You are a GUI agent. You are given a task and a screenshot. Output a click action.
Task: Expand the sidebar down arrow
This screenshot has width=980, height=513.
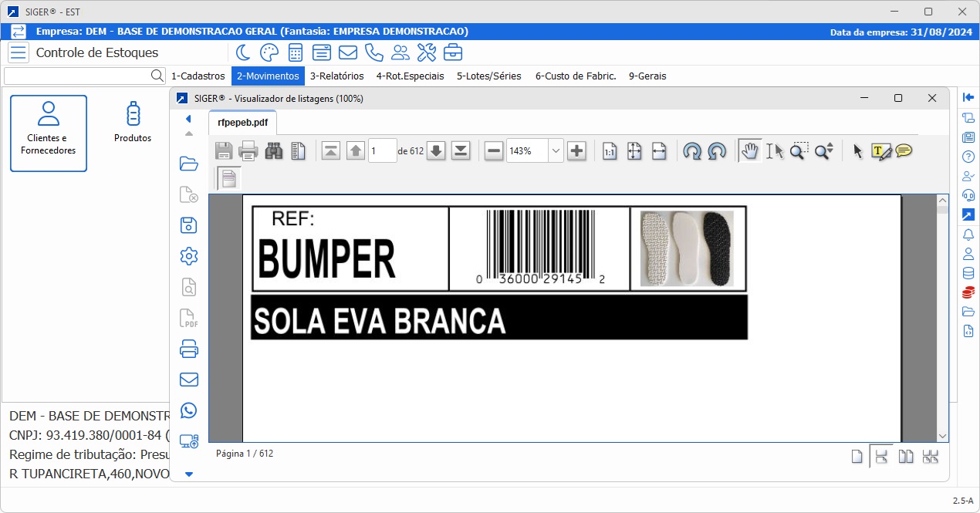[x=188, y=474]
